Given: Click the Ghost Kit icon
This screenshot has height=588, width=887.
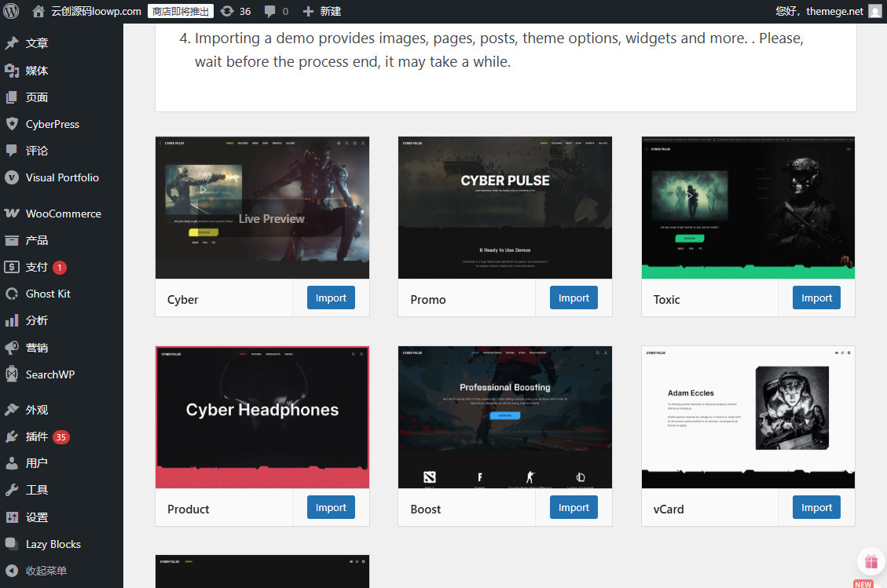Looking at the screenshot, I should [12, 294].
